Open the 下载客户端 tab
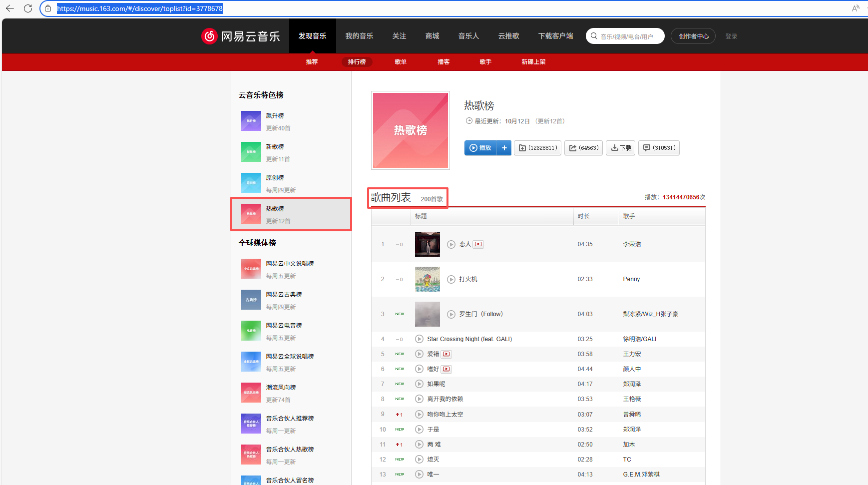The width and height of the screenshot is (868, 485). 556,36
